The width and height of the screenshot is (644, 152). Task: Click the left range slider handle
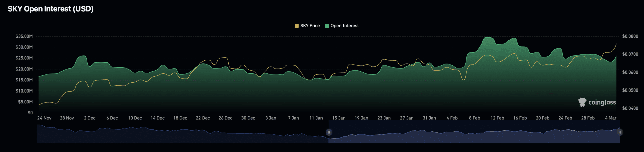(329, 132)
